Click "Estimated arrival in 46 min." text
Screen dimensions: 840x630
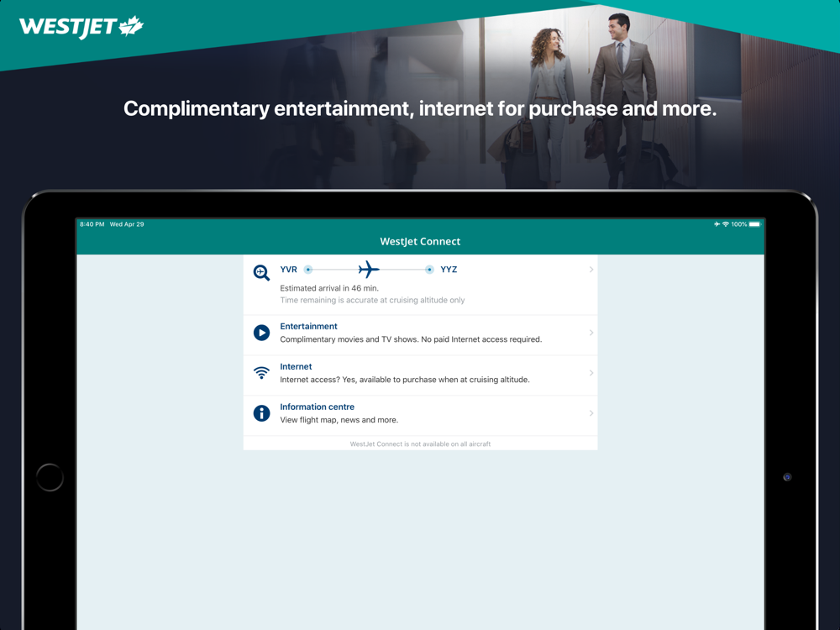pyautogui.click(x=329, y=288)
